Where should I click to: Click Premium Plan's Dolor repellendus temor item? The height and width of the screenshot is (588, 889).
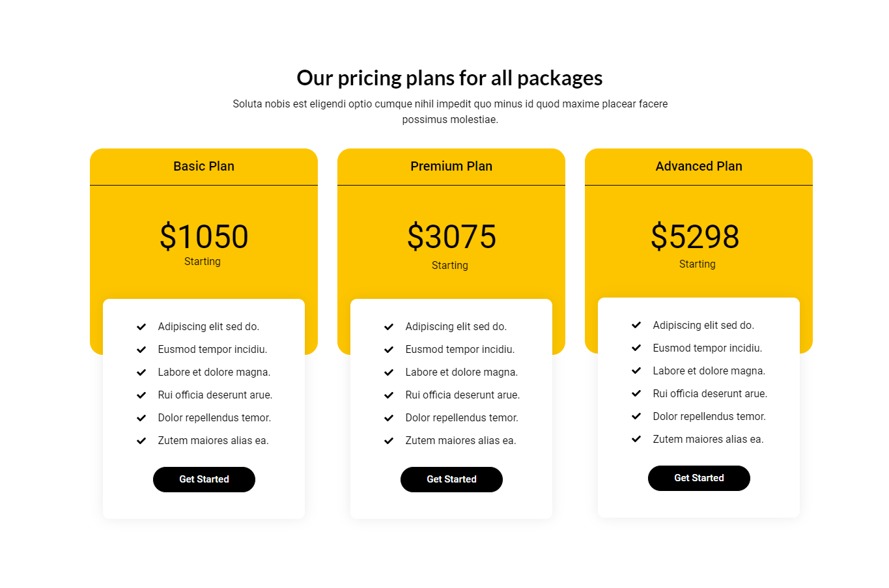pyautogui.click(x=461, y=418)
